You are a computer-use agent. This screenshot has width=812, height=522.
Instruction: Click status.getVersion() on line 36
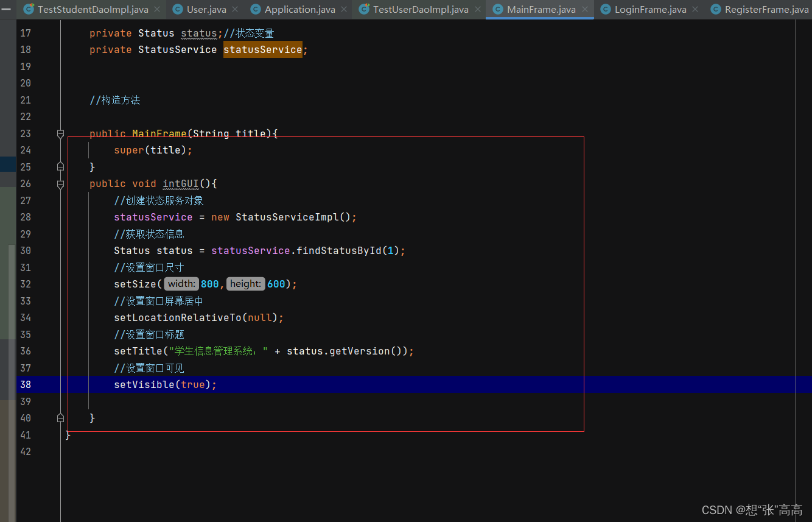coord(347,351)
